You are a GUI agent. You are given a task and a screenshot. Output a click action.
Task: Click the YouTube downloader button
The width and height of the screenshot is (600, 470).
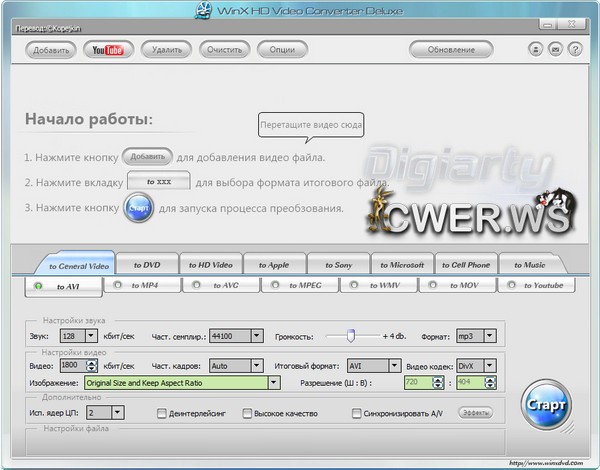[108, 49]
